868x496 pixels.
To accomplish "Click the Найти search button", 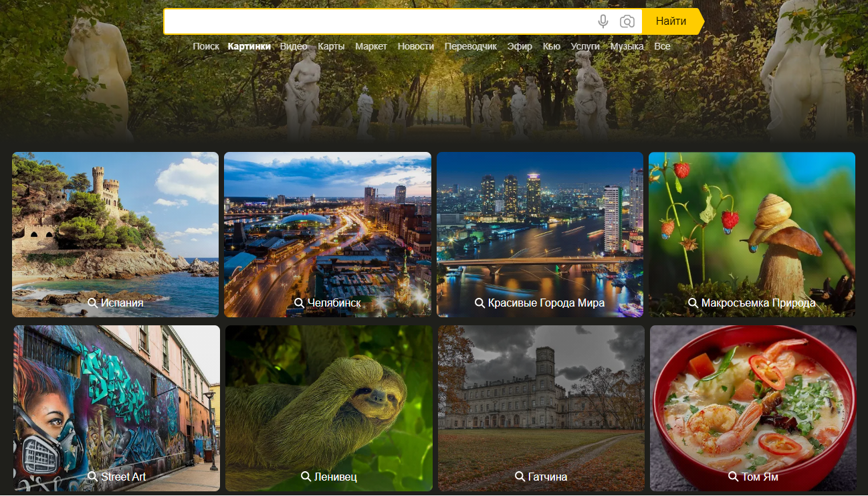I will [x=671, y=21].
